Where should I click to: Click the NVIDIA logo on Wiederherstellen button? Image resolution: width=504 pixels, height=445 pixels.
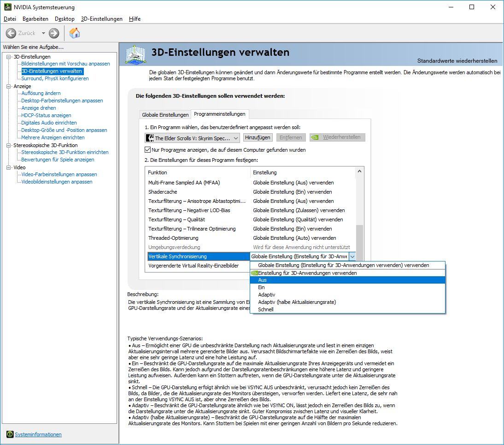tap(315, 137)
